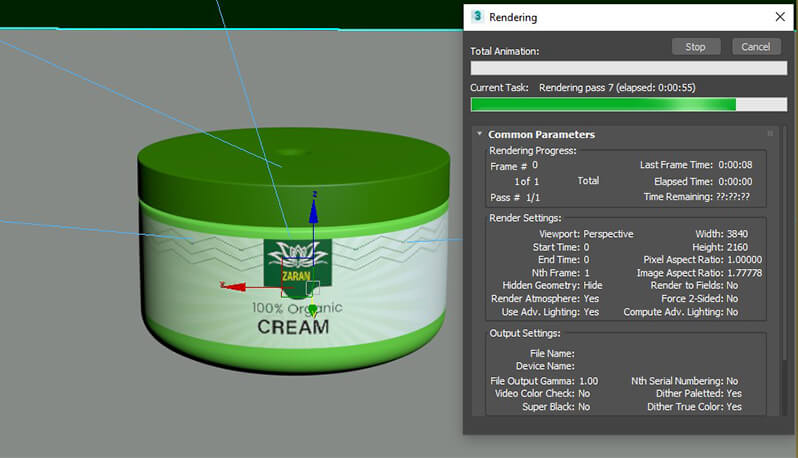The height and width of the screenshot is (458, 798).
Task: Click the Viewport Perspective value
Action: point(608,234)
